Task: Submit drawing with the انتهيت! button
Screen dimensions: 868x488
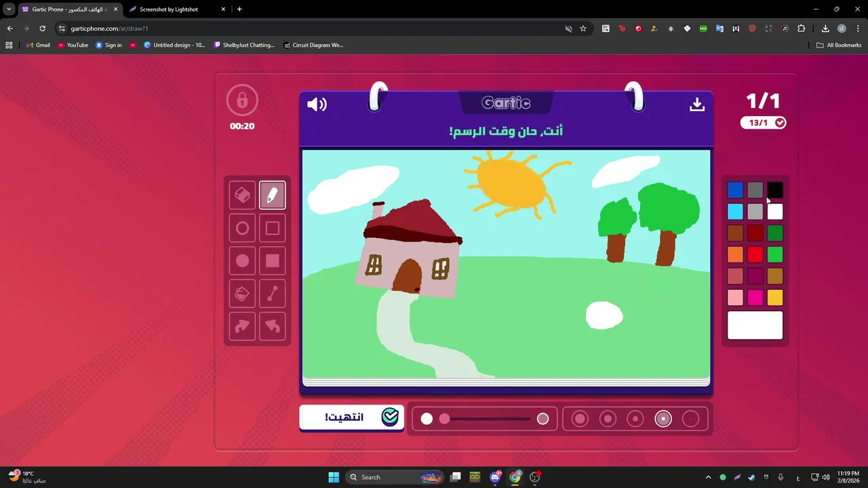Action: (352, 417)
